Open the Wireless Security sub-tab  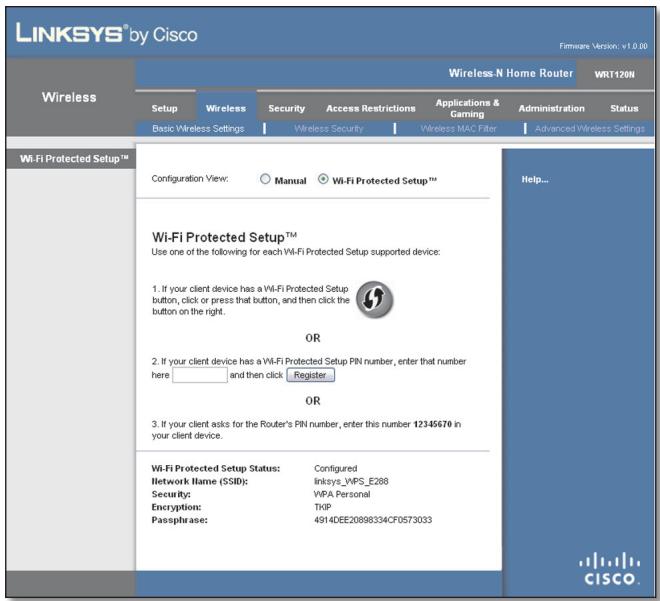[329, 129]
